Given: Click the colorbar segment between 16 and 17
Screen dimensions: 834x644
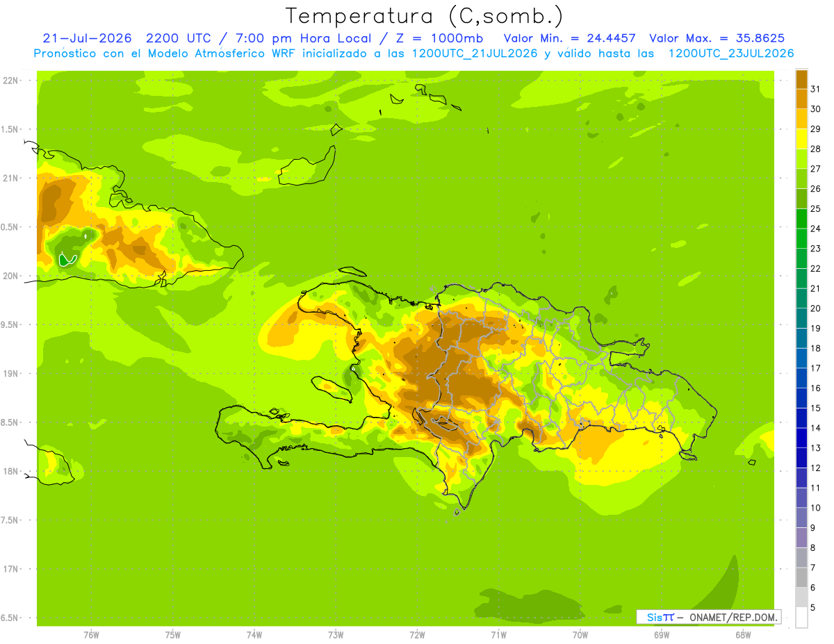Looking at the screenshot, I should click(x=801, y=378).
